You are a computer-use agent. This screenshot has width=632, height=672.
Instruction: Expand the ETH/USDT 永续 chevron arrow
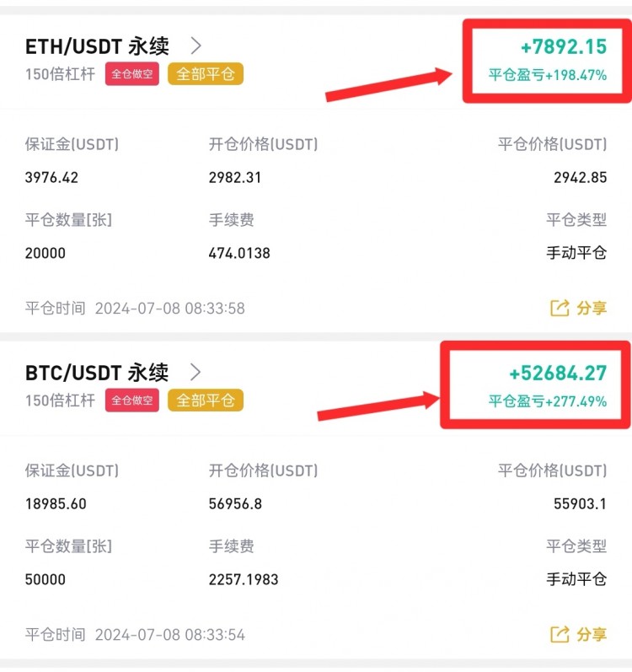point(196,46)
